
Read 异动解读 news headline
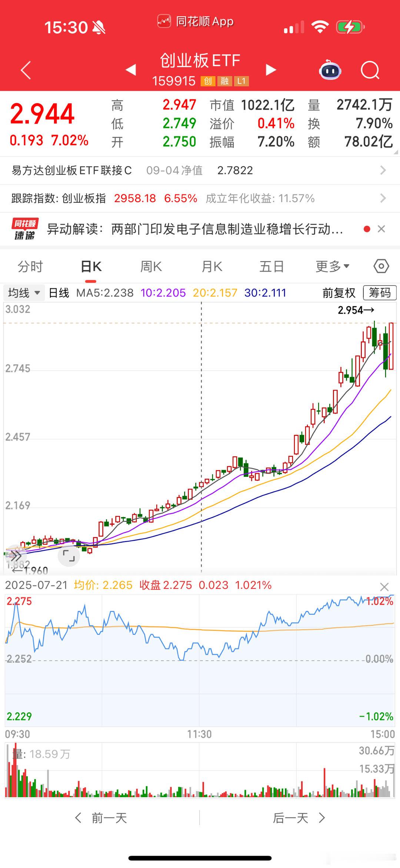click(195, 229)
